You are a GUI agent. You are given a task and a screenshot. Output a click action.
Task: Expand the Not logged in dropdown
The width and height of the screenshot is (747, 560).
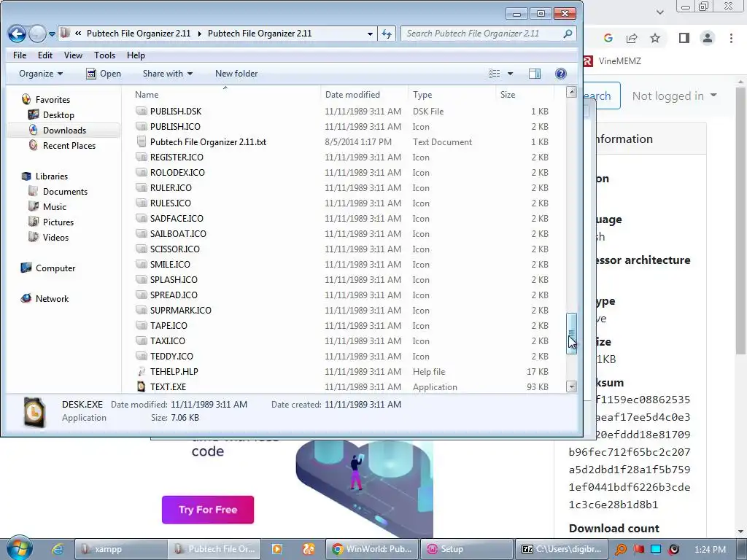coord(674,96)
